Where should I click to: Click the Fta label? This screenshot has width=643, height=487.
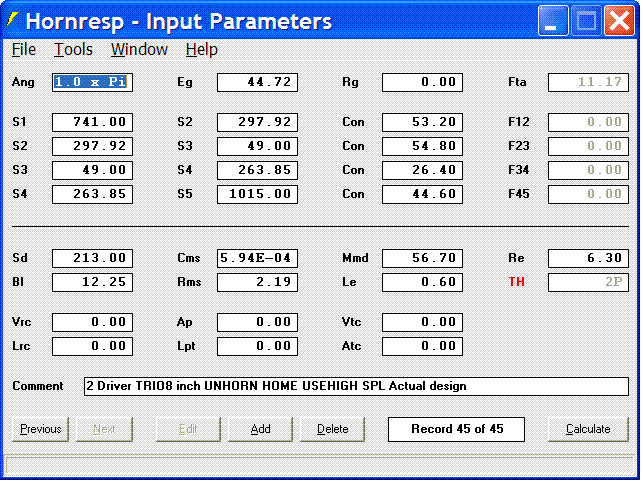pyautogui.click(x=517, y=82)
